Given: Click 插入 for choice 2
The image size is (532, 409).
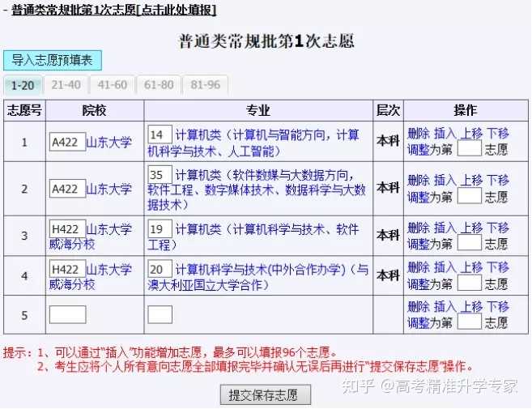Looking at the screenshot, I should (445, 180).
